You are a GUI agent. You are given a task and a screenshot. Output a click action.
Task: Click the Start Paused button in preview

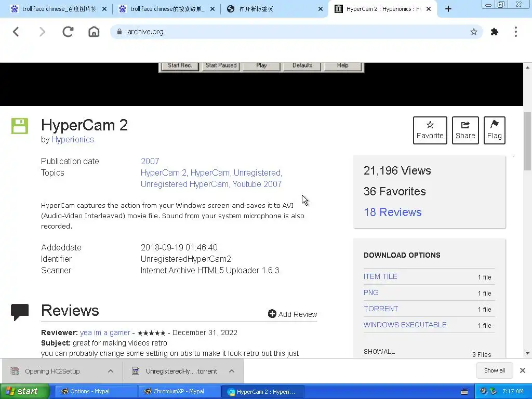[221, 66]
